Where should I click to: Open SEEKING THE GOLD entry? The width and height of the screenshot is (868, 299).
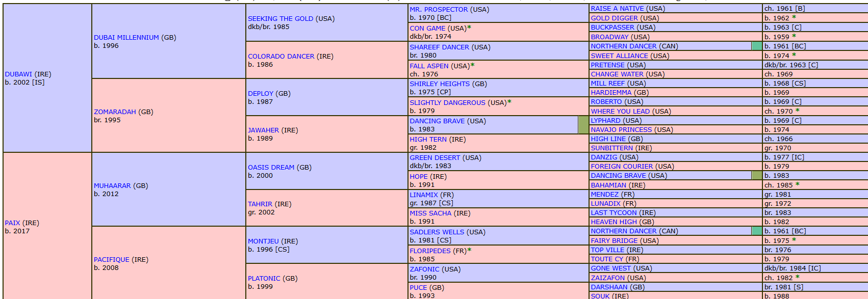280,19
